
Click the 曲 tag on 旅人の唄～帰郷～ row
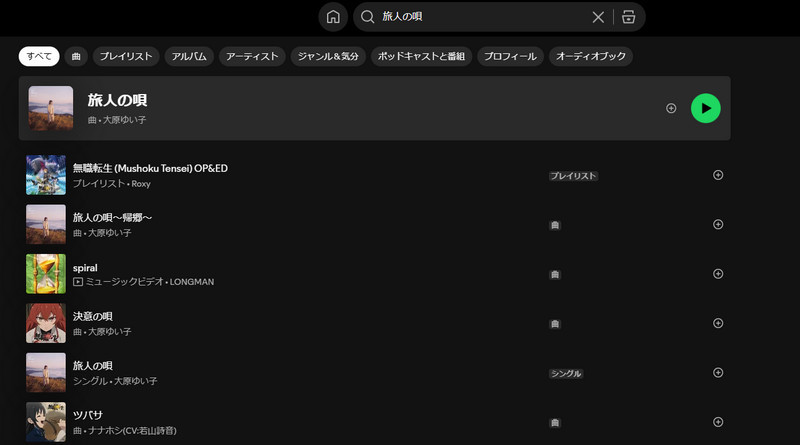[555, 225]
